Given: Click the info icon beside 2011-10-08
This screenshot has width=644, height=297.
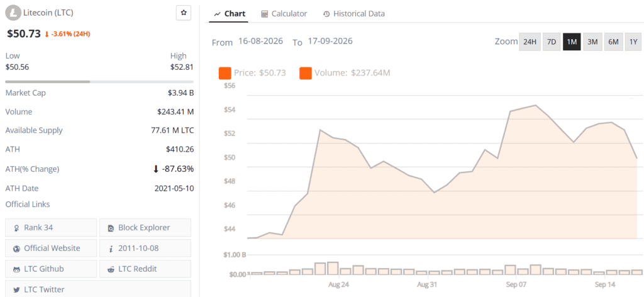Looking at the screenshot, I should pyautogui.click(x=111, y=249).
